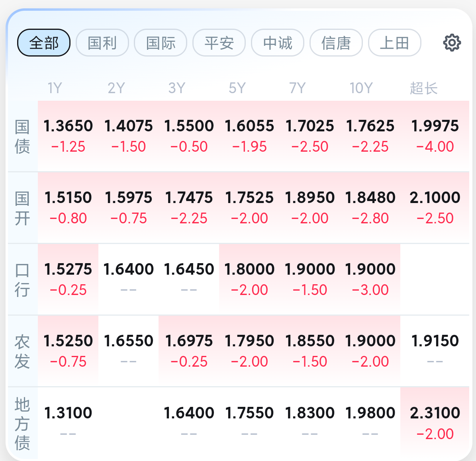The width and height of the screenshot is (476, 461).
Task: Select the 全部 filter tab
Action: pyautogui.click(x=44, y=43)
